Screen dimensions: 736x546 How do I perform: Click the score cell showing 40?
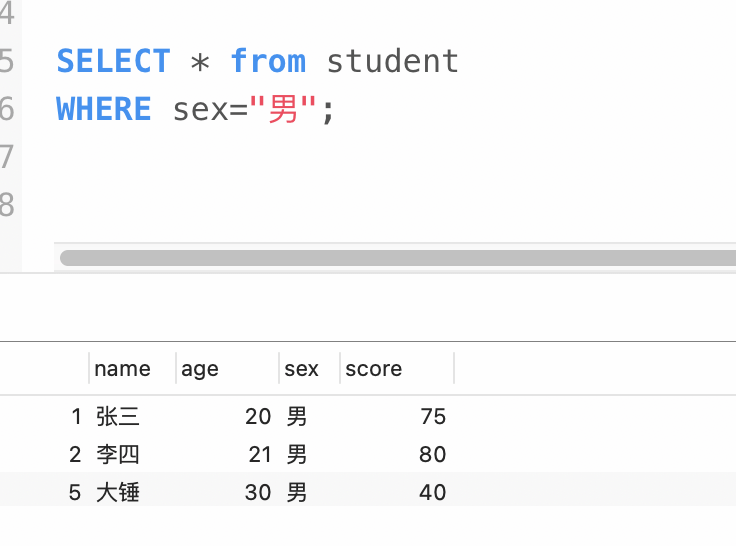coord(432,493)
